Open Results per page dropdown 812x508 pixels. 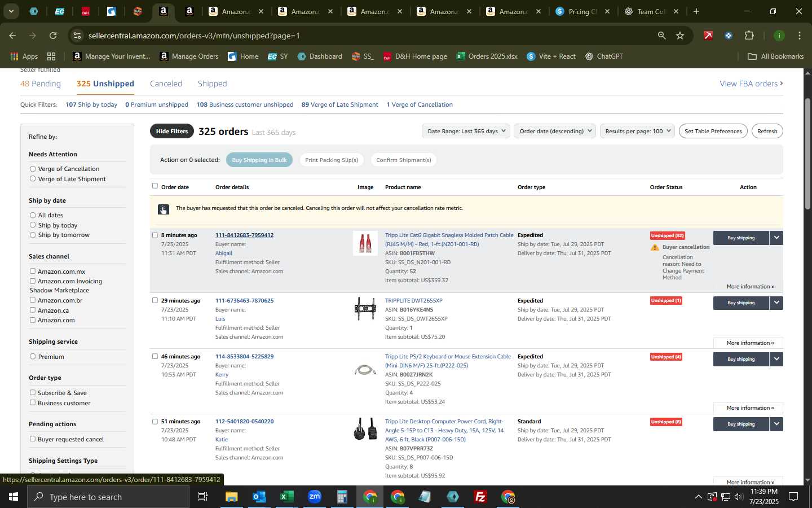point(638,131)
